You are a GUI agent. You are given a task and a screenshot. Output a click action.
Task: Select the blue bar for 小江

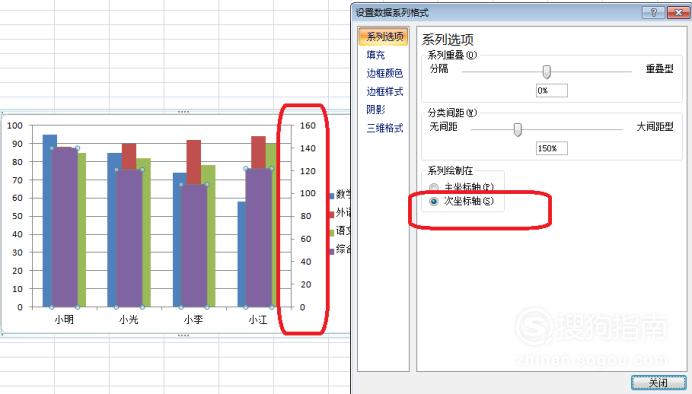[241, 254]
